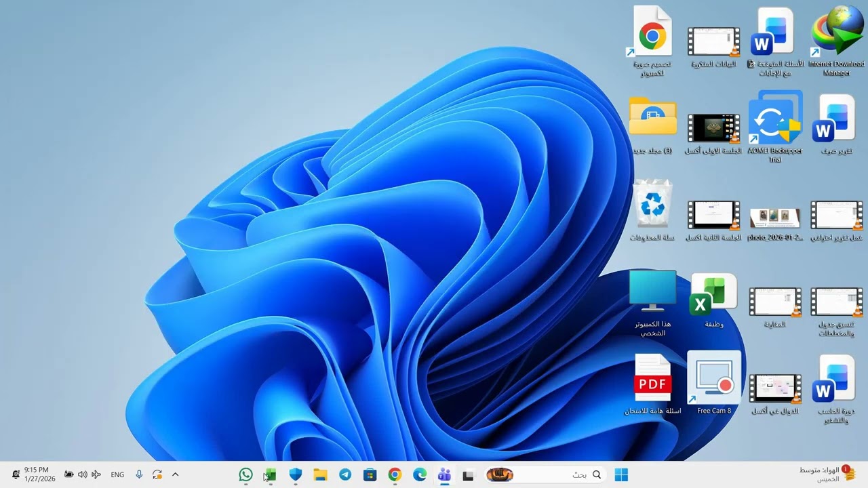Open Microsoft Edge from the taskbar

pyautogui.click(x=420, y=475)
